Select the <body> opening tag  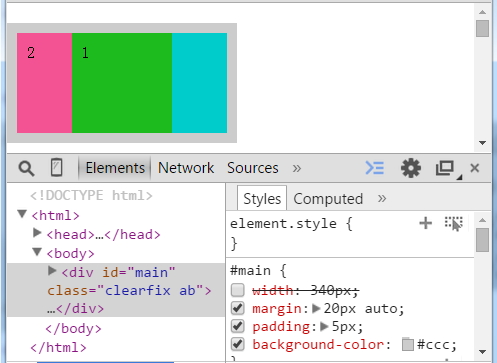coord(71,254)
